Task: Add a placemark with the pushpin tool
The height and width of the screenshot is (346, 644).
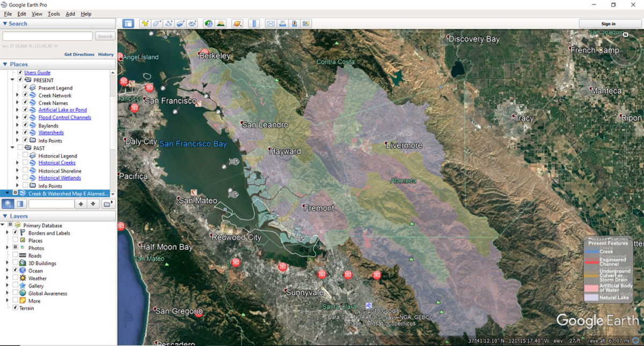Action: (144, 24)
